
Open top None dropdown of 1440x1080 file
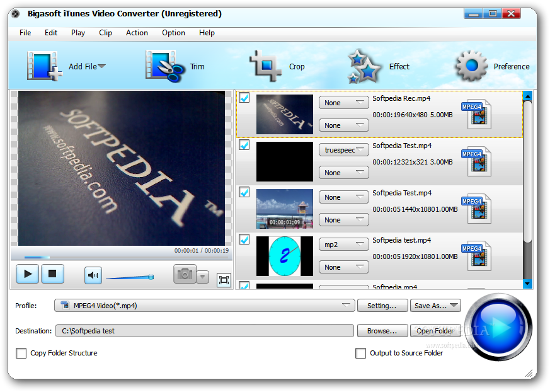click(344, 197)
